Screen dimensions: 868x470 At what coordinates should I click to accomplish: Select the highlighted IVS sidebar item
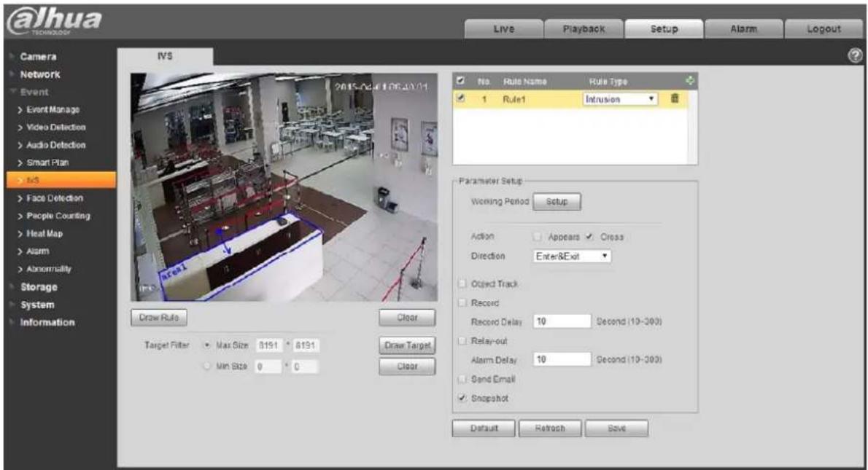coord(61,180)
